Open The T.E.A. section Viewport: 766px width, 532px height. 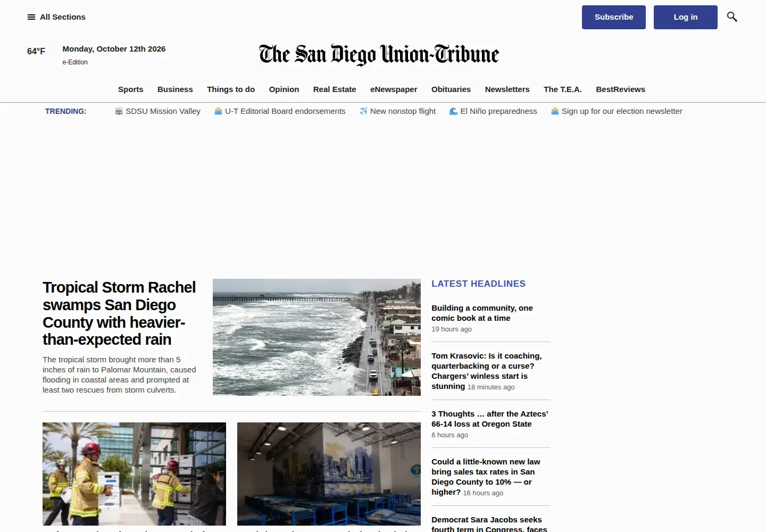563,89
